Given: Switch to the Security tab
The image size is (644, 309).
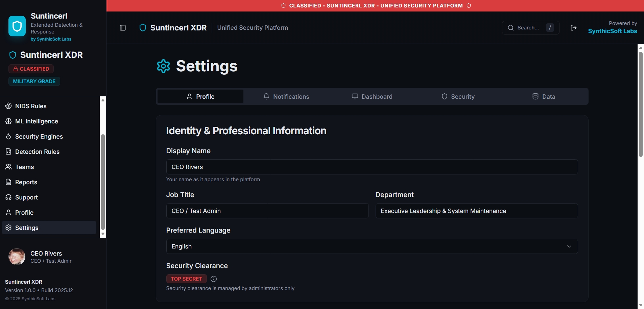Looking at the screenshot, I should (458, 97).
